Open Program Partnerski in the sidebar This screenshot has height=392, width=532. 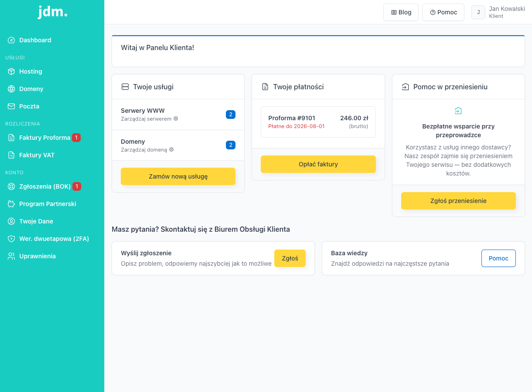(52, 204)
